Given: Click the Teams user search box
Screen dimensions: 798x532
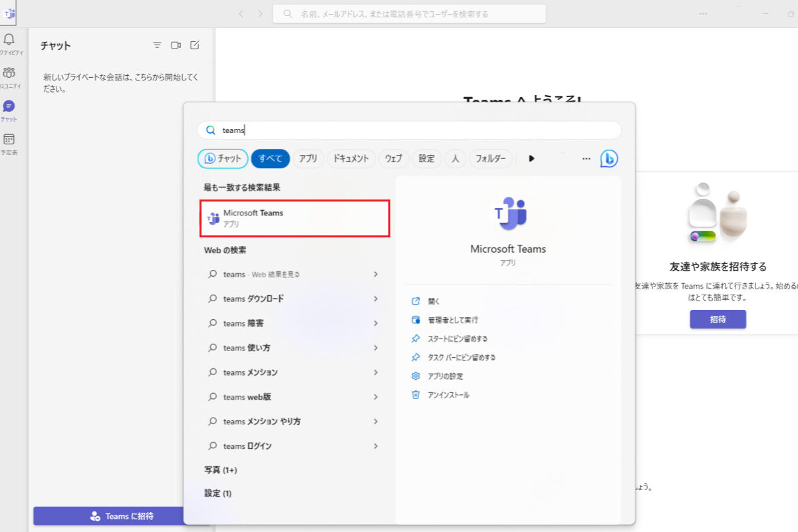Looking at the screenshot, I should [x=409, y=13].
